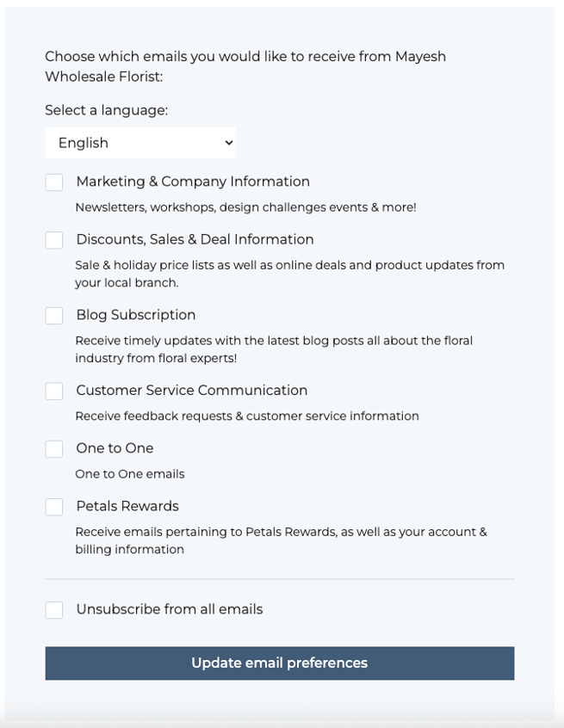Check the Discounts, Sales & Deal Information box
The image size is (564, 728).
(54, 239)
